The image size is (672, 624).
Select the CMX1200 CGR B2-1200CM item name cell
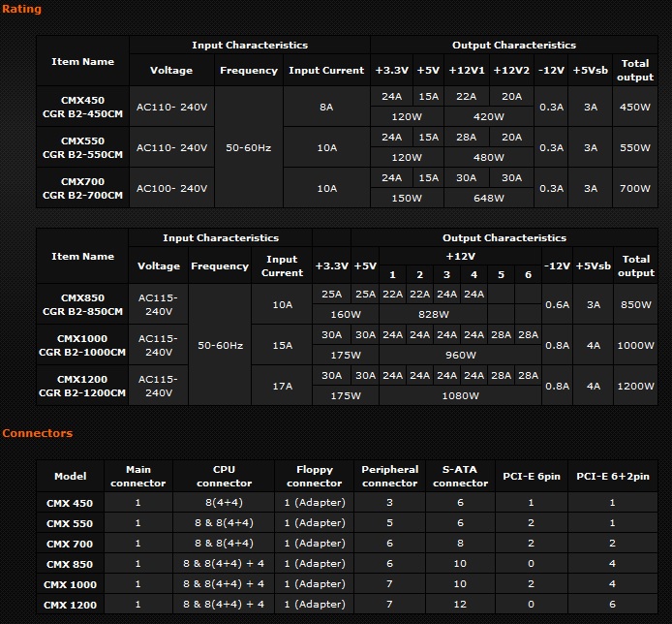click(x=82, y=386)
